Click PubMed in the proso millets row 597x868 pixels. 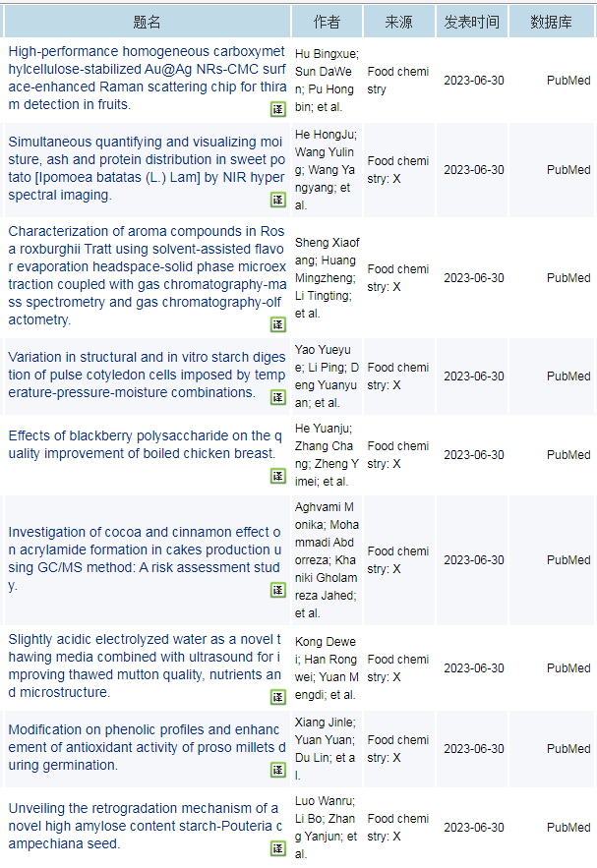568,749
